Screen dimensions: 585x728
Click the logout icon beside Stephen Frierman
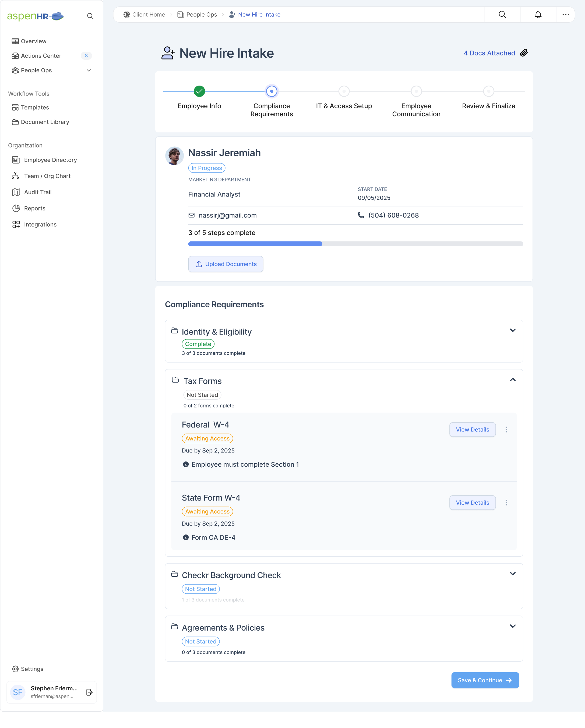pyautogui.click(x=89, y=692)
